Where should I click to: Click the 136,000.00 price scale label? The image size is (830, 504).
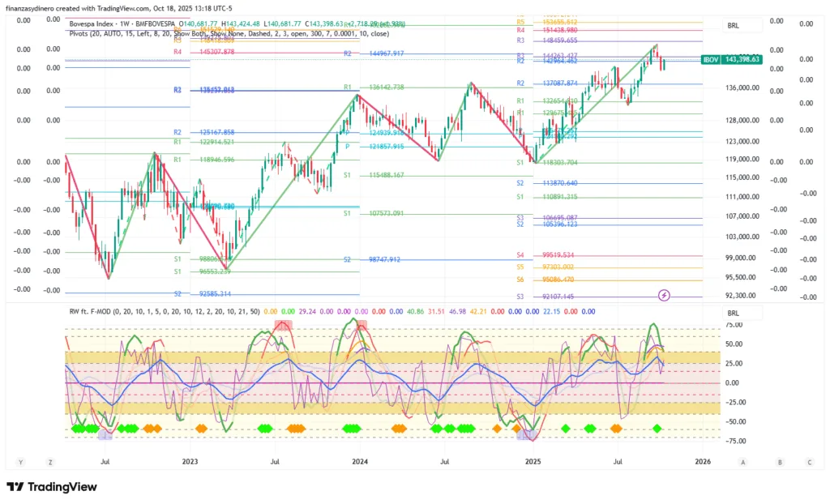point(747,88)
